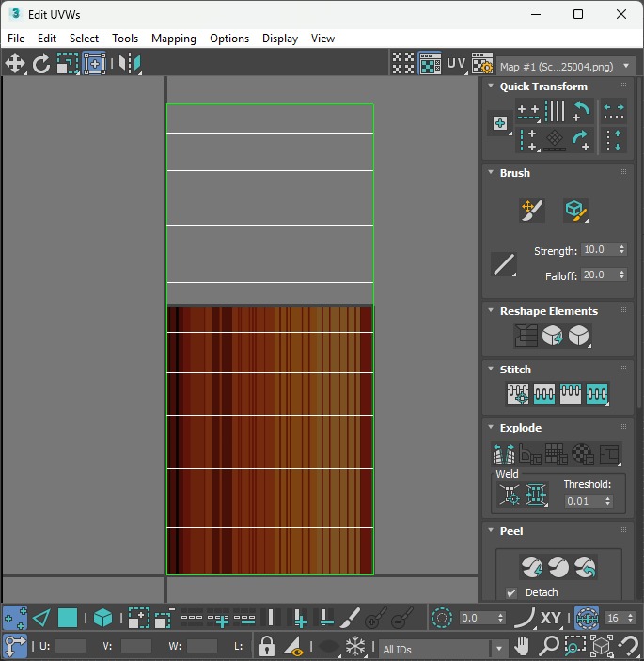Open checker map options gear icon

[482, 63]
